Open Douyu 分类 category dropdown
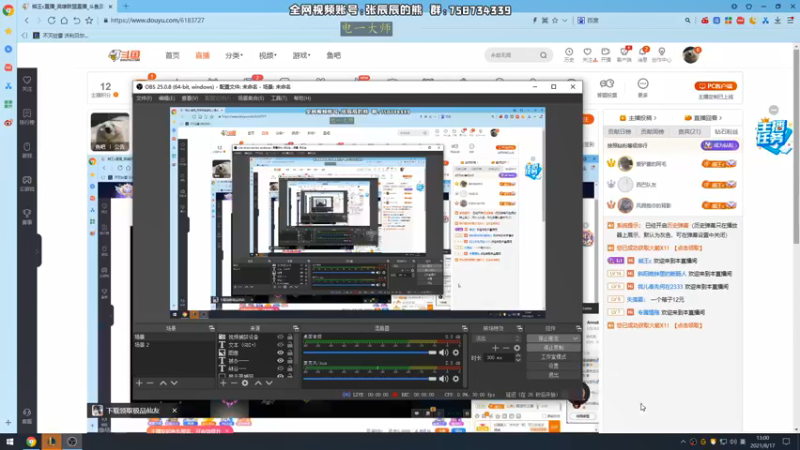Image resolution: width=800 pixels, height=450 pixels. 234,55
